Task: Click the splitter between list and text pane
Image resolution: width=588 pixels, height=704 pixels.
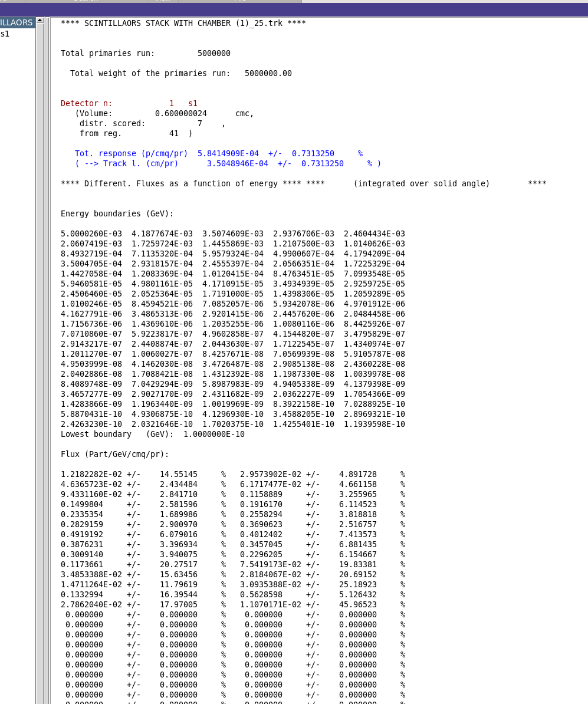Action: [47, 359]
